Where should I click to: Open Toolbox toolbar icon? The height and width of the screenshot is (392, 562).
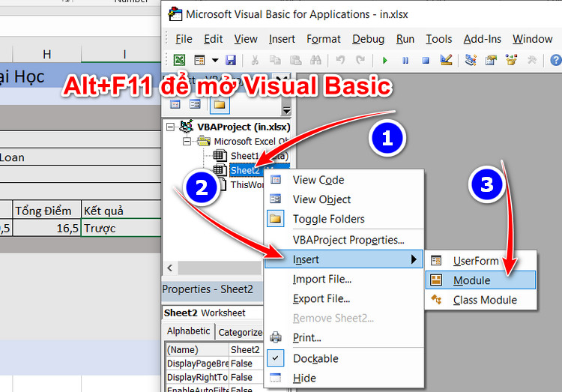[532, 60]
